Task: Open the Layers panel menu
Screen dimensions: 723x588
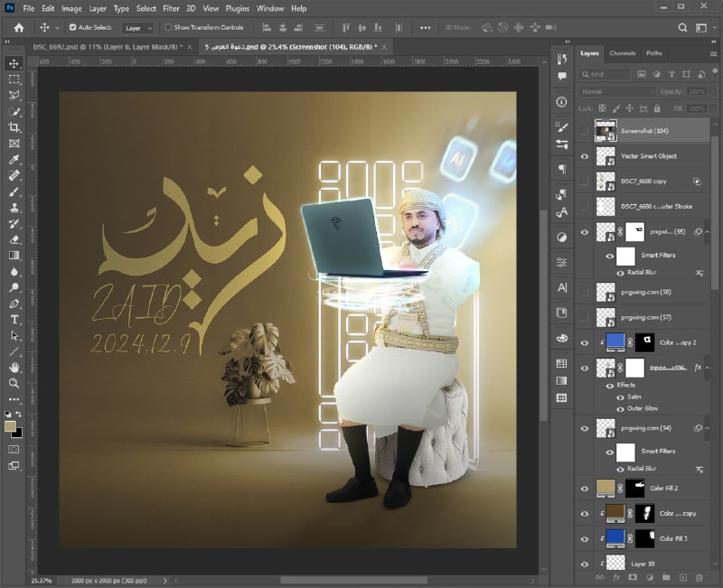Action: coord(713,53)
